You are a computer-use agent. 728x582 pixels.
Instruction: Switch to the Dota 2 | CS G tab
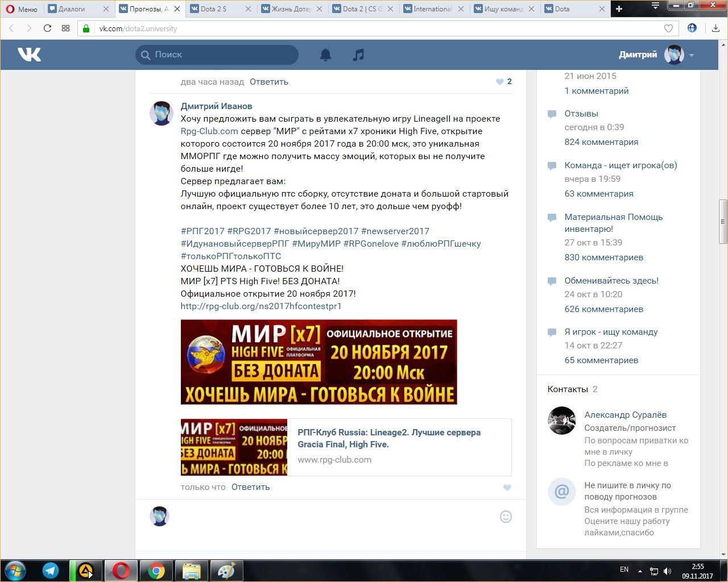pyautogui.click(x=362, y=9)
